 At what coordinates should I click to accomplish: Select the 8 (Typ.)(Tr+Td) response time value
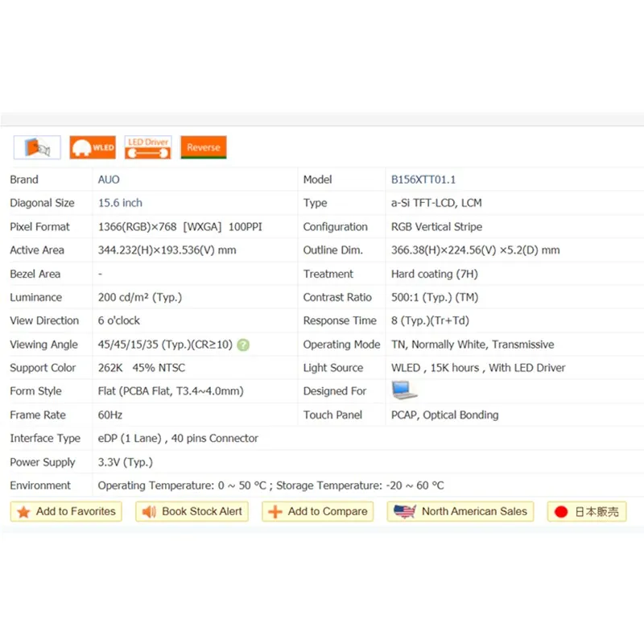click(x=430, y=320)
